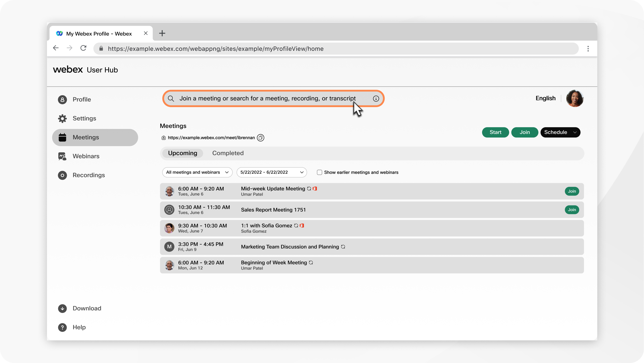Switch to the Completed tab
This screenshot has width=644, height=363.
(x=228, y=153)
